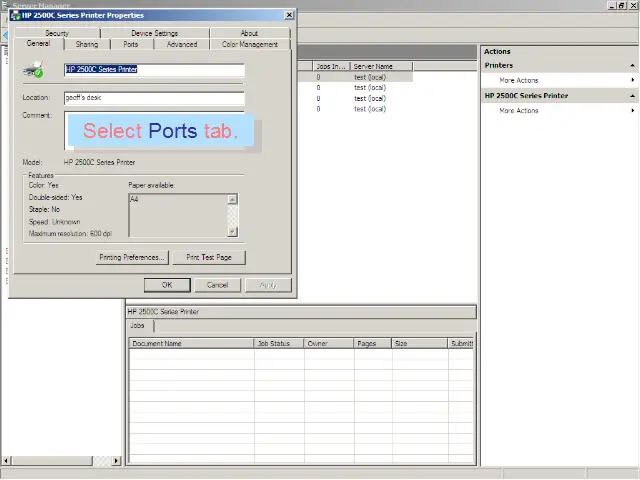Viewport: 640px width, 480px height.
Task: Sort by Size column header
Action: pyautogui.click(x=420, y=343)
